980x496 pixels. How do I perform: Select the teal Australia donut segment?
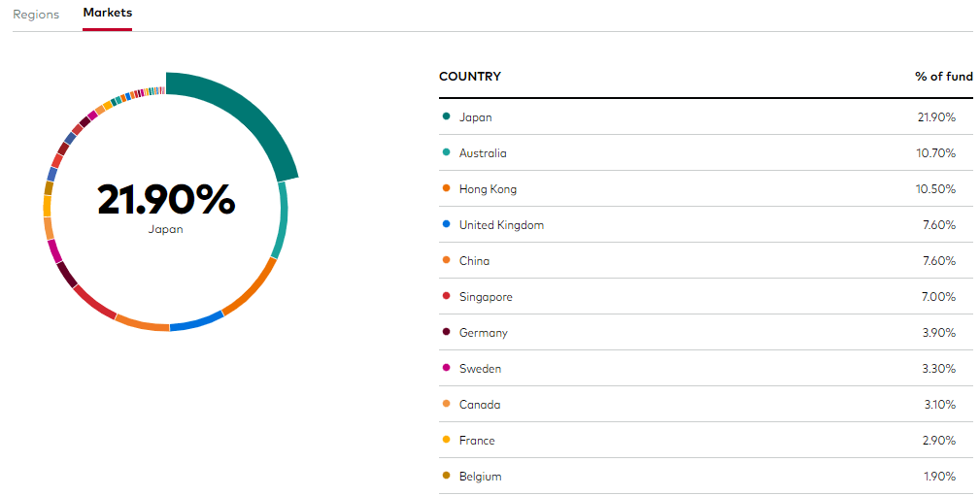coord(282,220)
